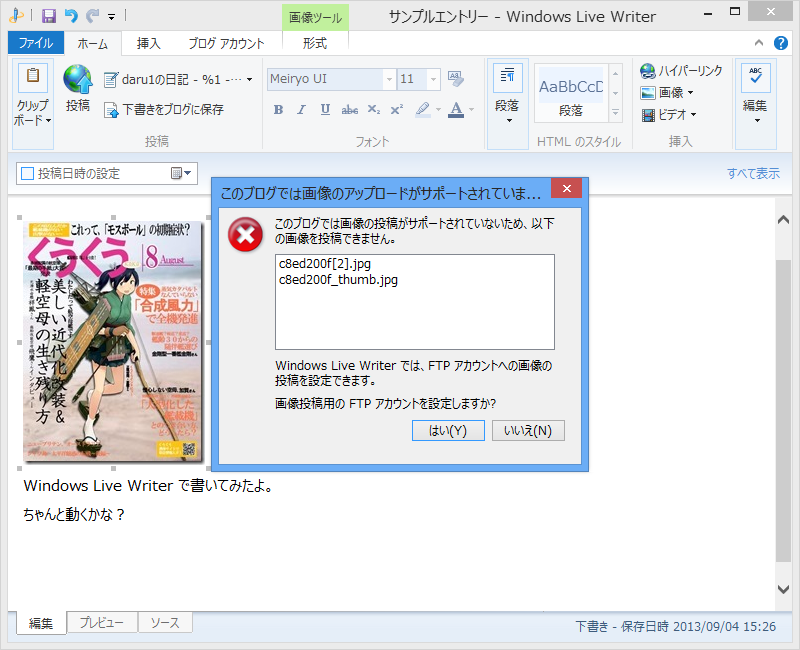Click the editor scrollbar up arrow
800x650 pixels.
click(x=783, y=220)
